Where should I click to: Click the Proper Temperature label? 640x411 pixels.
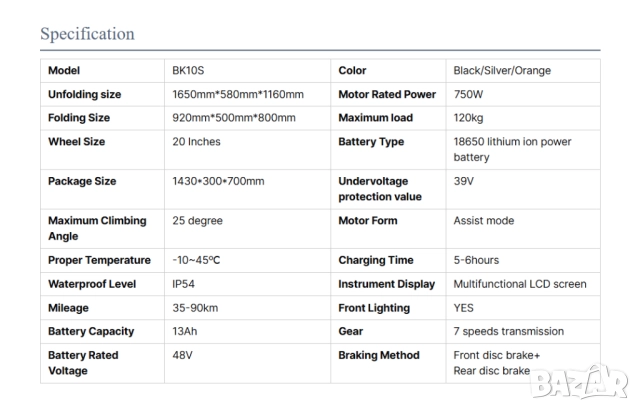pos(99,260)
